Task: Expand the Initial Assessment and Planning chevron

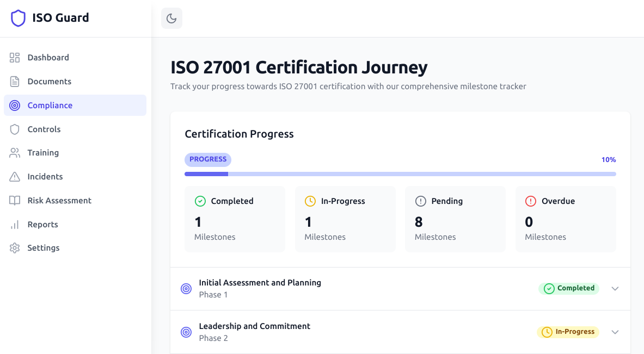Action: point(615,289)
